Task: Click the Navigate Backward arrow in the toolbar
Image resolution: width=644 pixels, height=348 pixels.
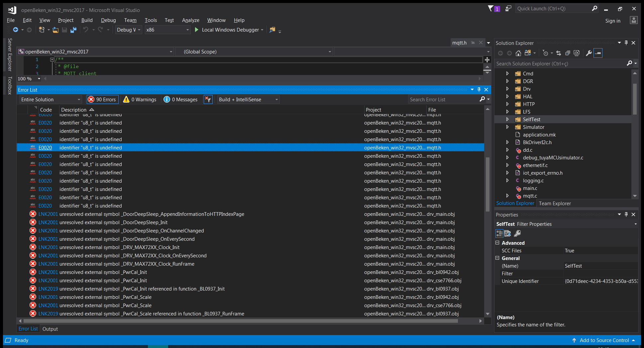Action: pos(16,30)
